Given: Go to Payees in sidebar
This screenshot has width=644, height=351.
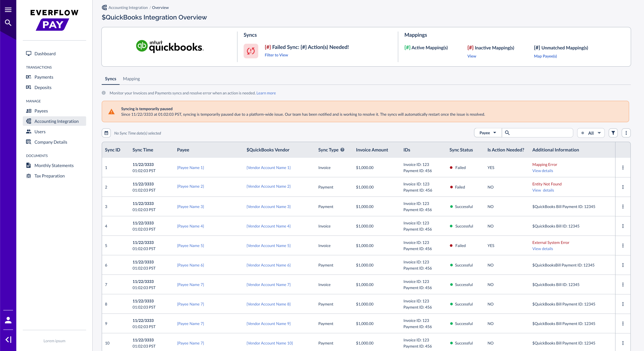Looking at the screenshot, I should click(41, 111).
